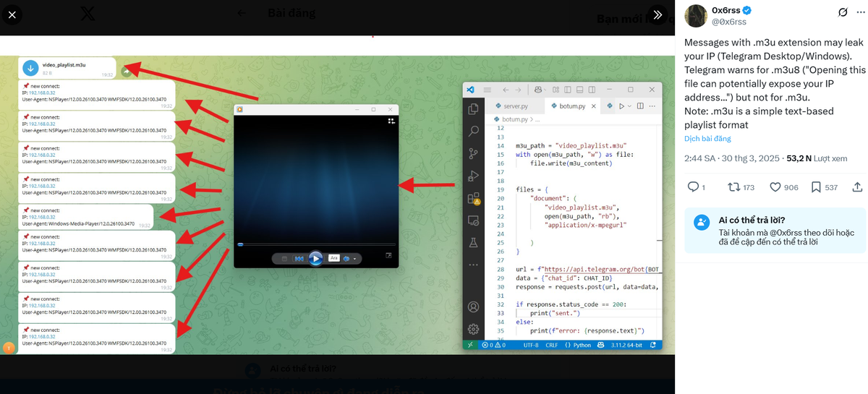The image size is (868, 394).
Task: Collapse the post side panel
Action: tap(656, 14)
